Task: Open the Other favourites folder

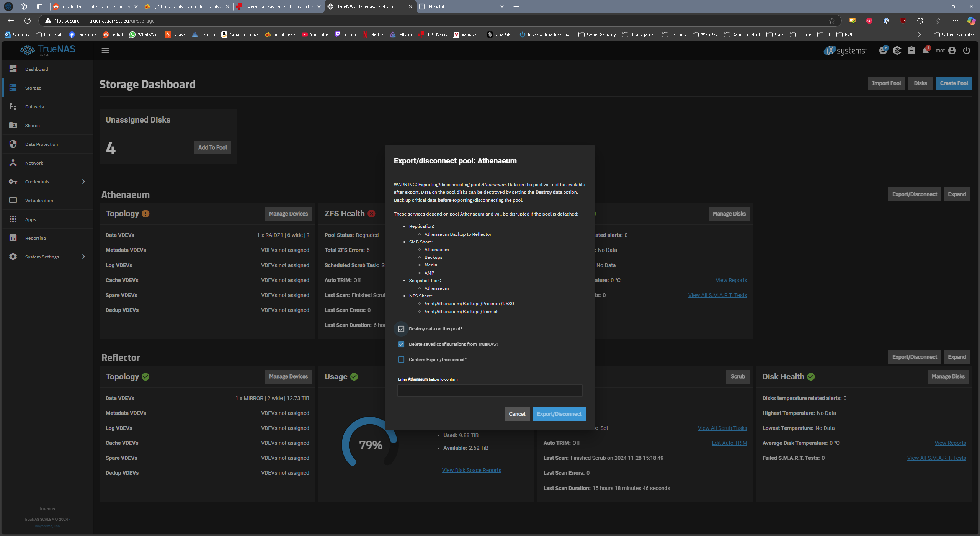Action: [x=954, y=34]
